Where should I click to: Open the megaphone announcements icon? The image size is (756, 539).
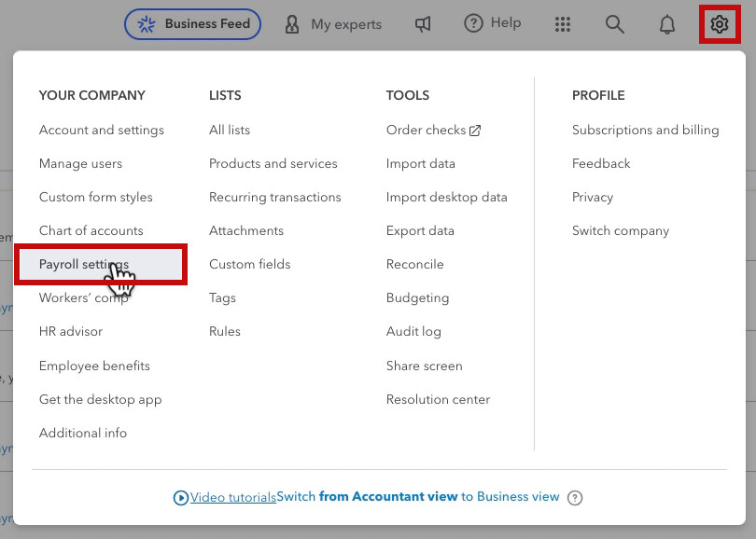(x=423, y=24)
